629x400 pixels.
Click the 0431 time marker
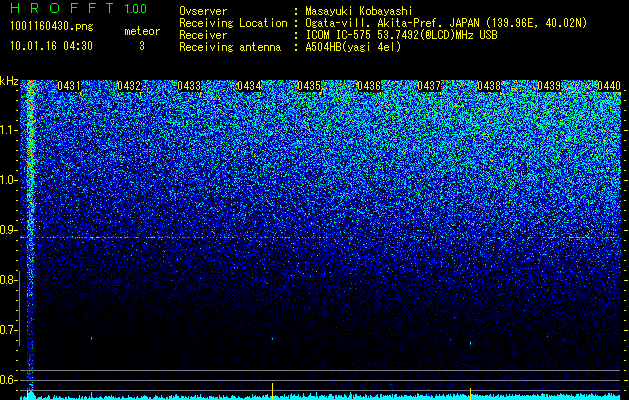coord(69,86)
